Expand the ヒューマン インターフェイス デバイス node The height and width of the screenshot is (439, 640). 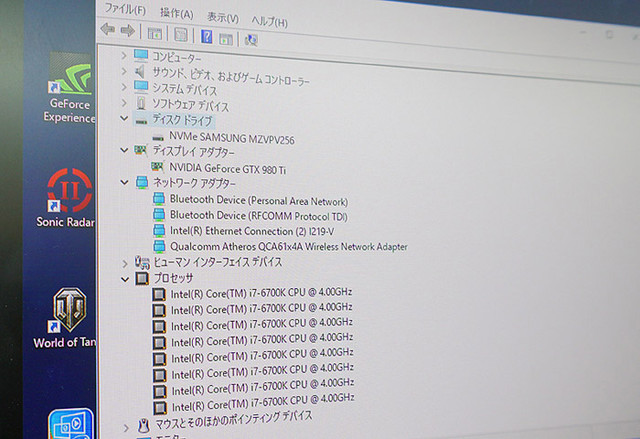click(x=125, y=264)
